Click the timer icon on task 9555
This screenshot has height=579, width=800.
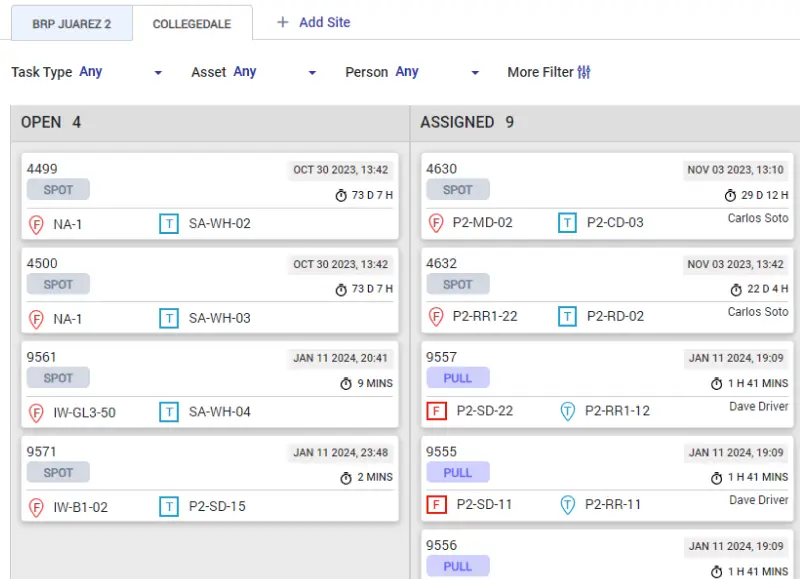[716, 477]
